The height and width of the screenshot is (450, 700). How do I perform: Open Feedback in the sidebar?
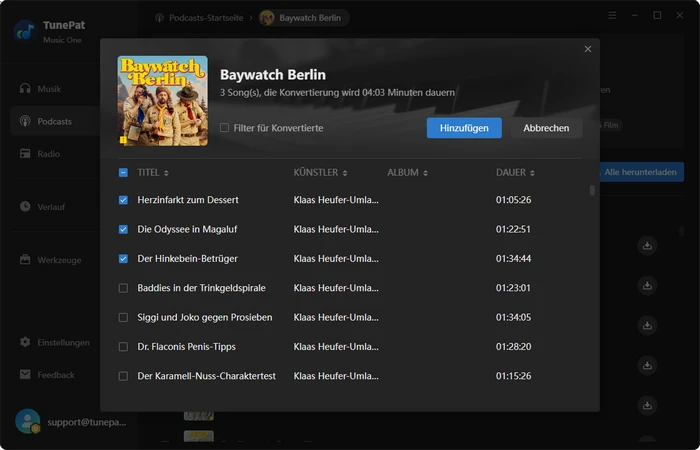(56, 375)
